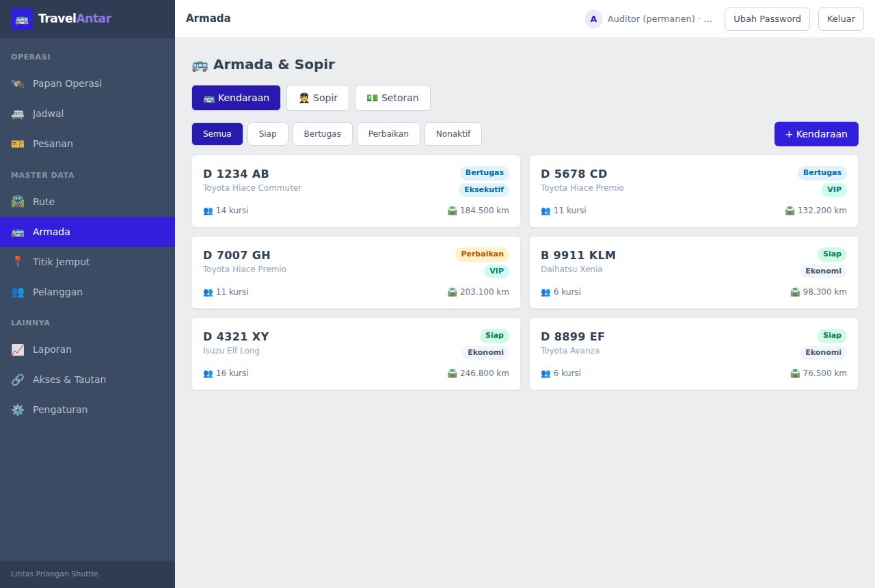875x588 pixels.
Task: Open Papan Operasi sidebar icon
Action: pyautogui.click(x=18, y=83)
